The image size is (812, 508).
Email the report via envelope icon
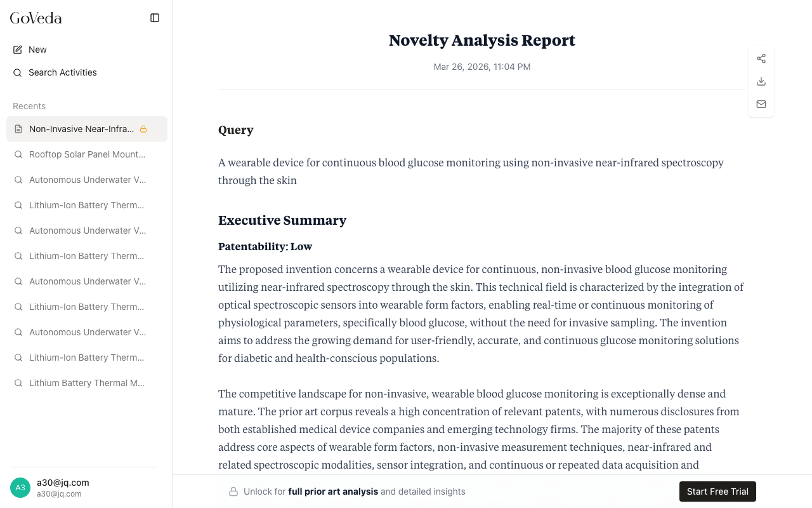tap(761, 104)
